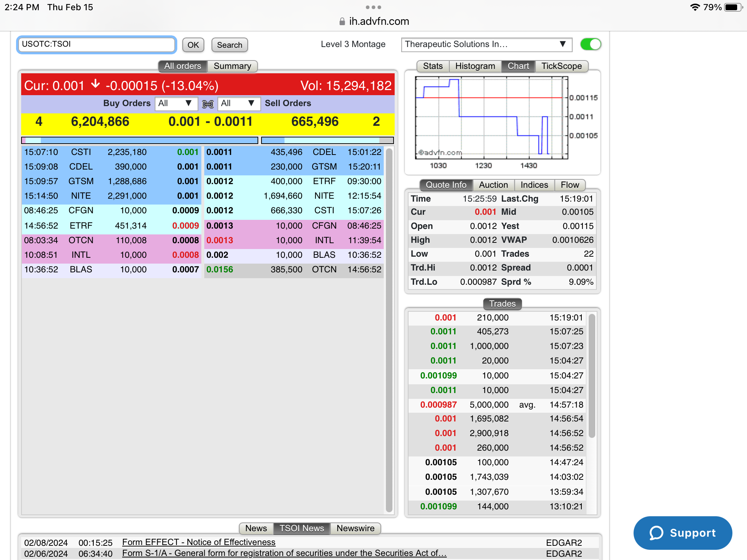The width and height of the screenshot is (747, 560).
Task: Switch to the Summary tab
Action: point(232,66)
